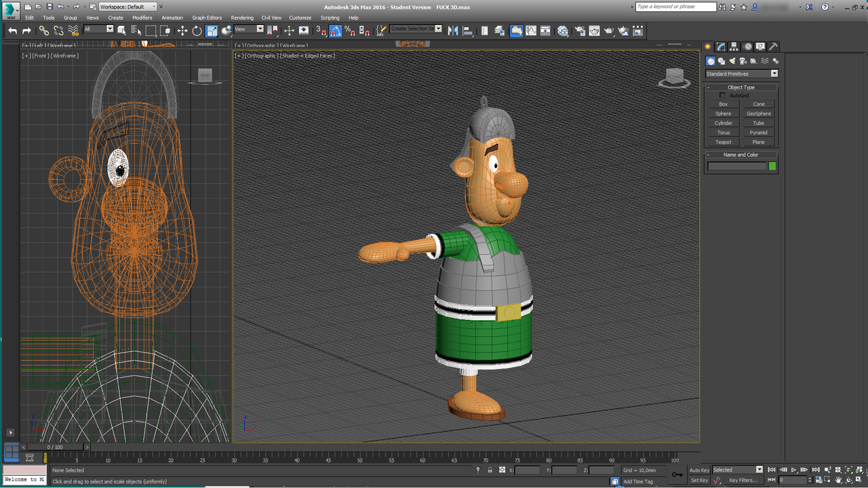Open the Customize menu

coord(300,18)
